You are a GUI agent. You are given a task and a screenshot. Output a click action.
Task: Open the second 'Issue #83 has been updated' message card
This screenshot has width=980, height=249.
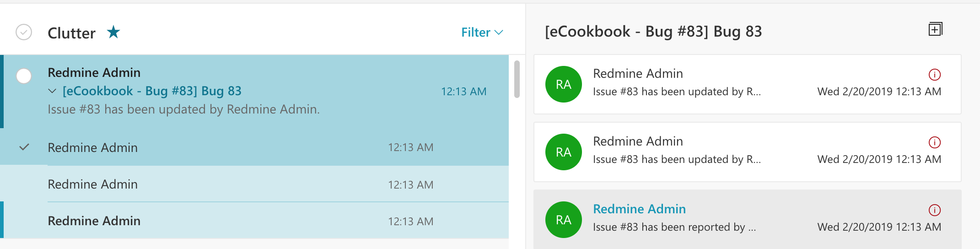point(748,152)
